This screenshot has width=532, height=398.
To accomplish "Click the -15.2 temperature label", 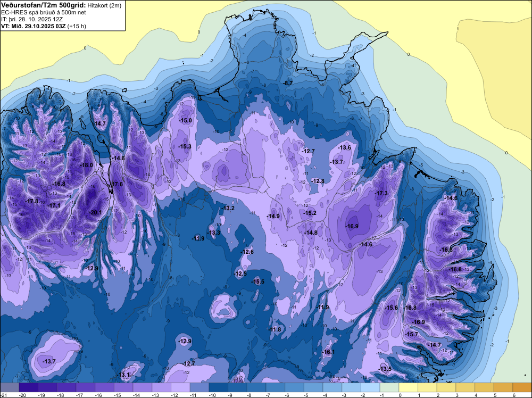I will tap(310, 213).
